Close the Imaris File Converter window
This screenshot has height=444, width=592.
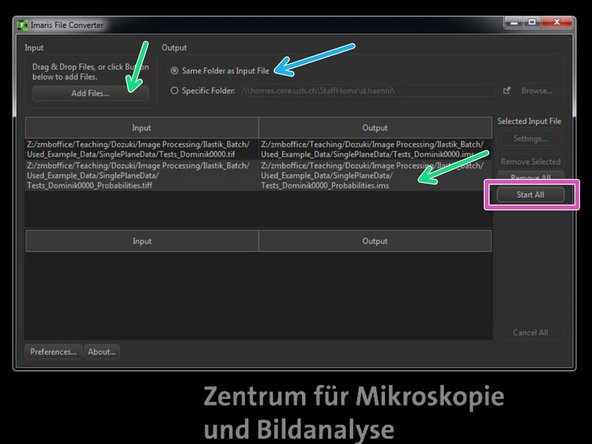click(x=557, y=22)
